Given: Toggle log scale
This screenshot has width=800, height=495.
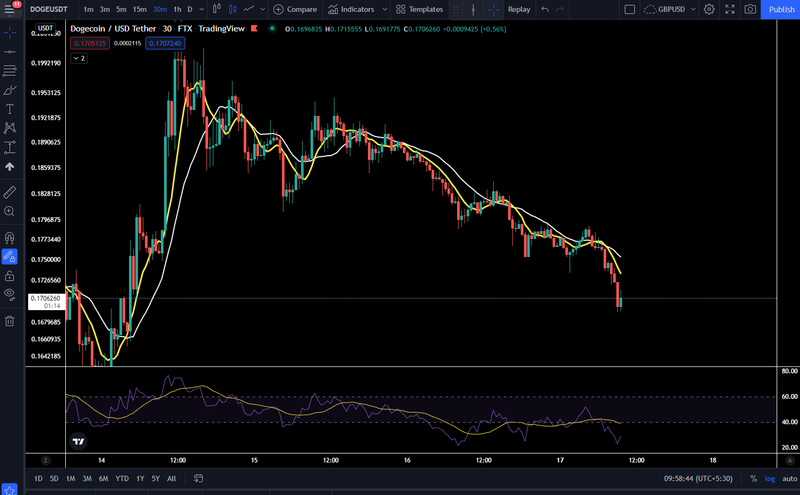Looking at the screenshot, I should coord(770,479).
